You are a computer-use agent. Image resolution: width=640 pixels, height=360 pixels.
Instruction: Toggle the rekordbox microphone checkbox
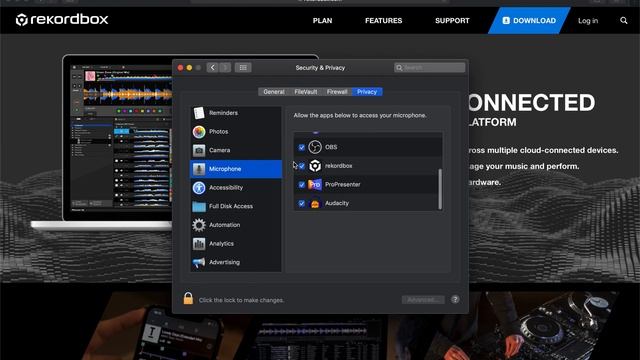click(302, 166)
